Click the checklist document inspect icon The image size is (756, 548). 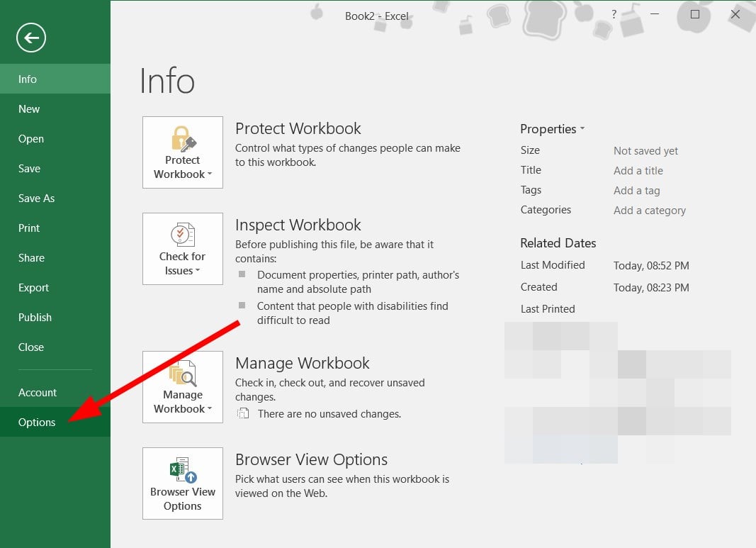pos(183,235)
